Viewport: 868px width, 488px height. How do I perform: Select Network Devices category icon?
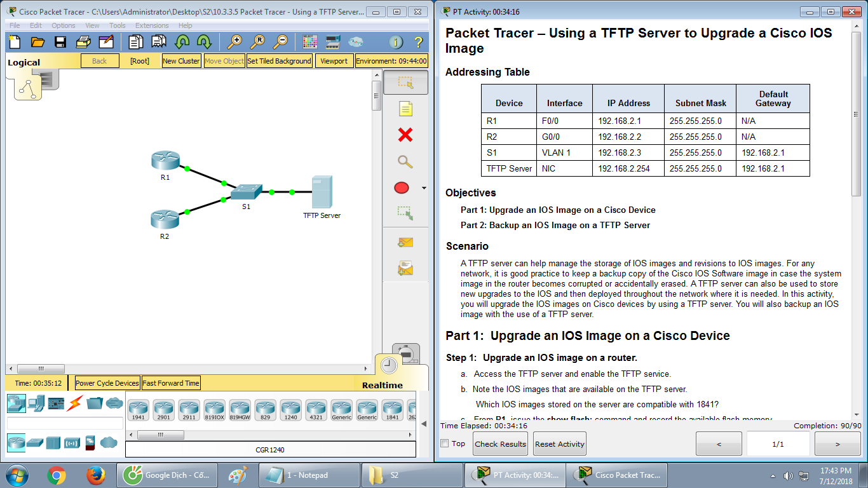tap(17, 403)
